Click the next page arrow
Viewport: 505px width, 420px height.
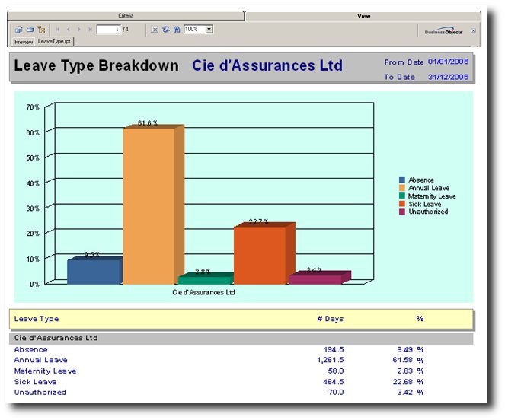(79, 30)
